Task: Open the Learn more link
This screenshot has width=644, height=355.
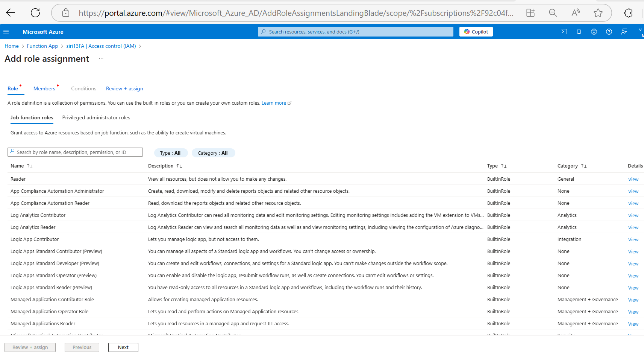Action: coord(276,103)
